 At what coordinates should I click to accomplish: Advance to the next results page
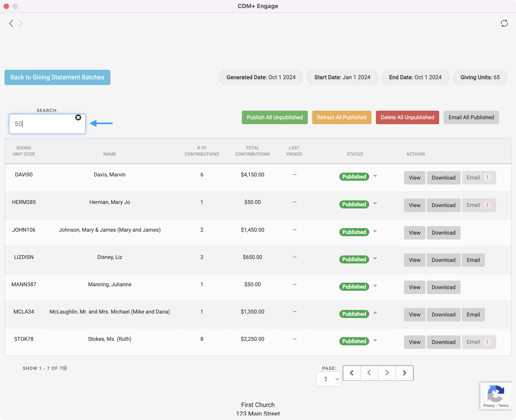(x=387, y=373)
